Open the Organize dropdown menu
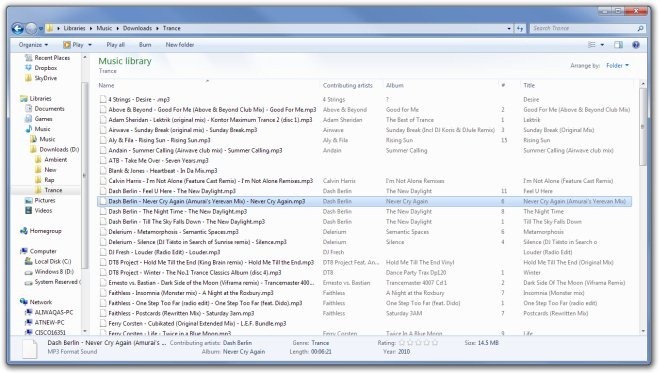The image size is (660, 374). click(33, 45)
